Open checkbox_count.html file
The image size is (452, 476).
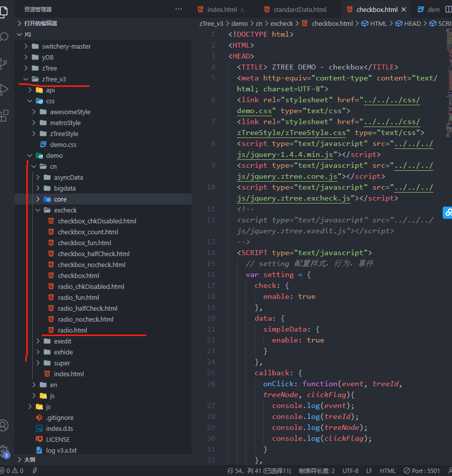coord(88,232)
